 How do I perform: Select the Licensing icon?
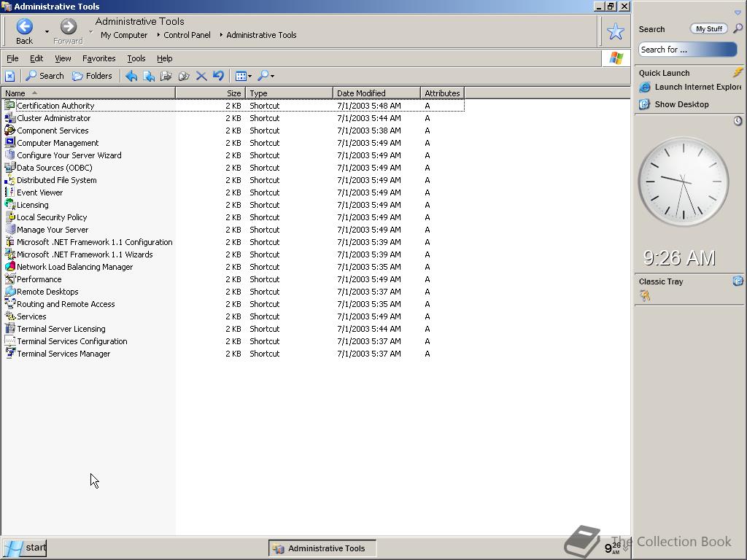(x=9, y=204)
